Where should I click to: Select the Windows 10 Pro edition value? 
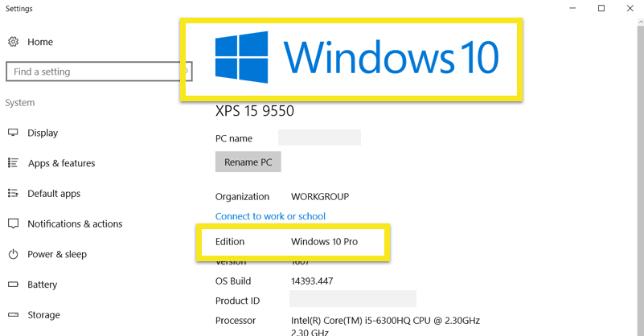(x=325, y=241)
